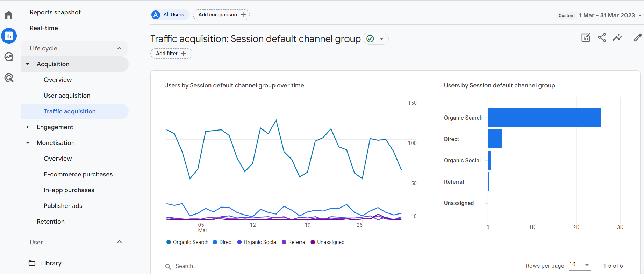Click the Edit comparisons chart icon
This screenshot has height=274, width=644.
coord(586,38)
